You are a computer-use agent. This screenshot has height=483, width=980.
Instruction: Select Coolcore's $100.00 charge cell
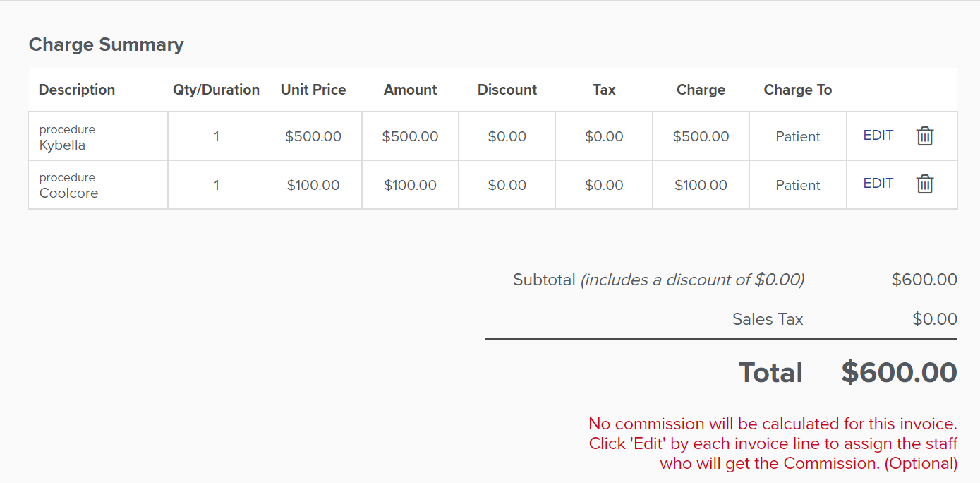pyautogui.click(x=701, y=185)
